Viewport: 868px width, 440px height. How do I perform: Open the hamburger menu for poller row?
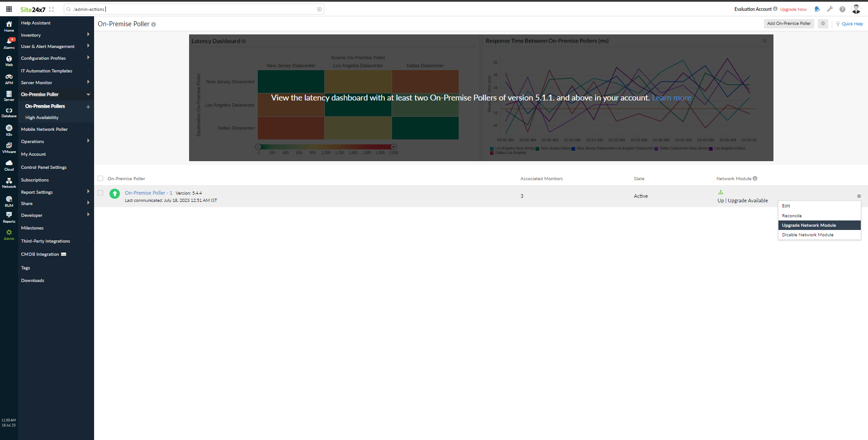(x=859, y=196)
